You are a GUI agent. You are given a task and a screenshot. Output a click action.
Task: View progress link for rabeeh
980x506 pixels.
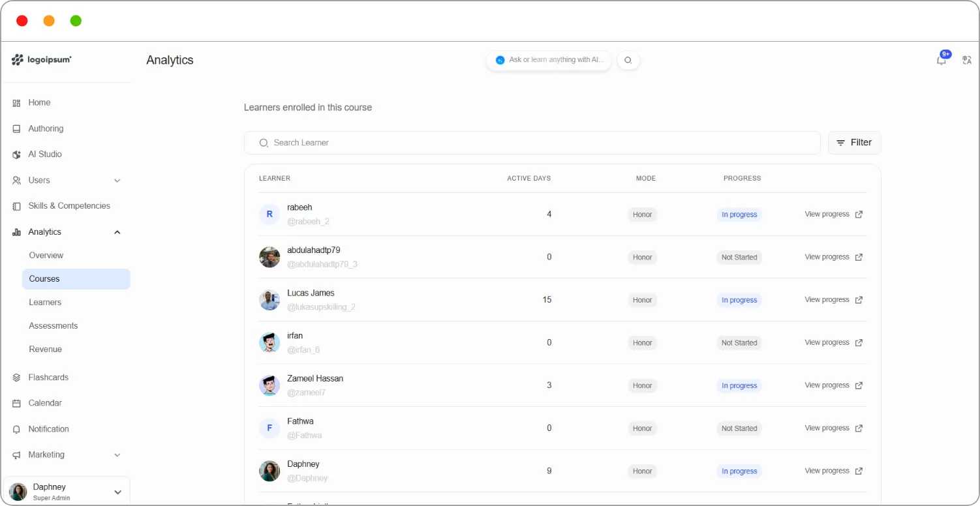[x=827, y=215]
